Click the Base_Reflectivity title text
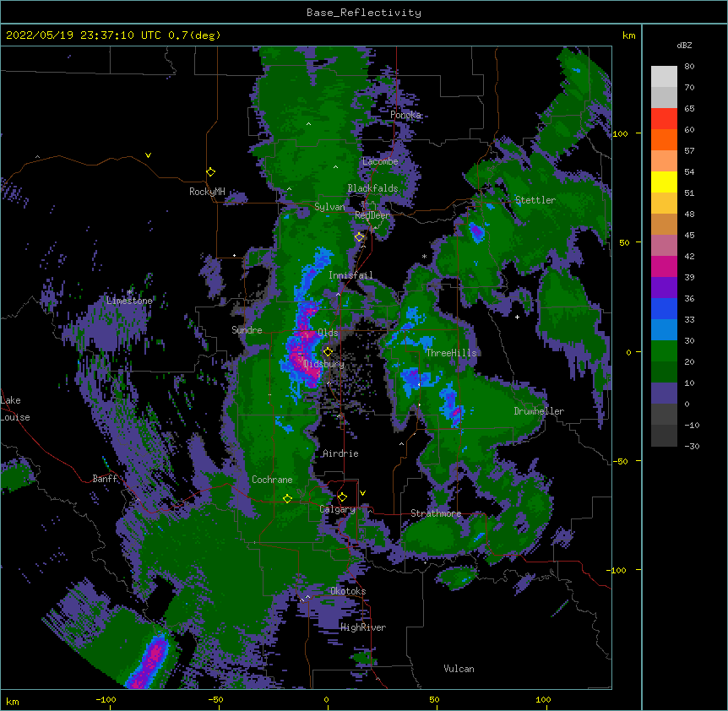This screenshot has width=728, height=711. (364, 13)
